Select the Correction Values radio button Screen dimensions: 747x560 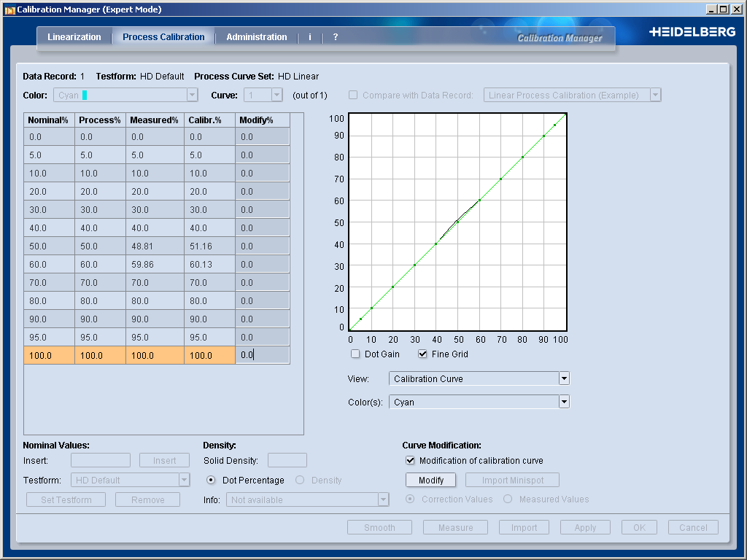410,499
